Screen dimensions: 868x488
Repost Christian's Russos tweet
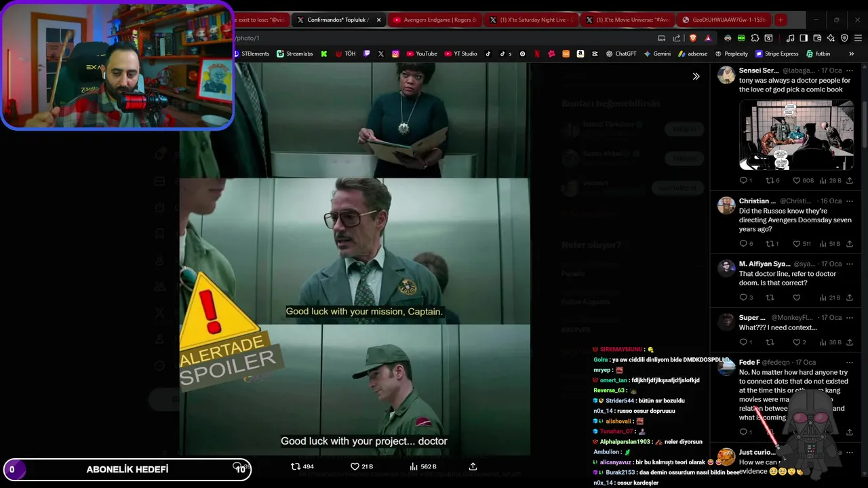click(x=772, y=243)
